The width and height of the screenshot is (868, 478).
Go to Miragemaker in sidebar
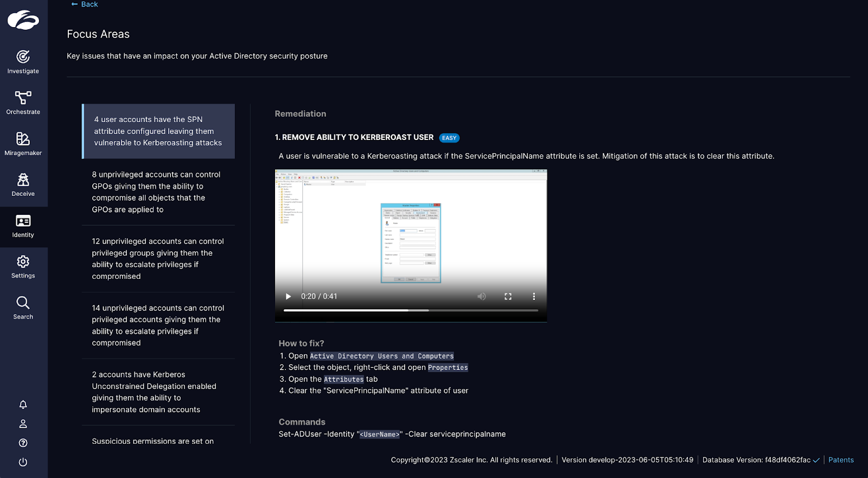point(23,144)
